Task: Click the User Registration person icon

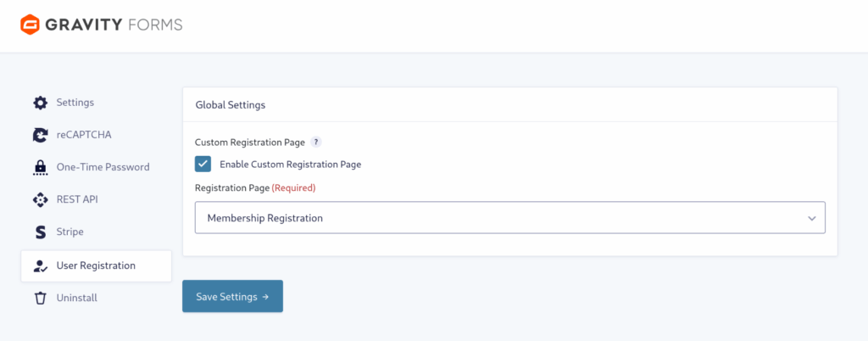Action: click(40, 266)
